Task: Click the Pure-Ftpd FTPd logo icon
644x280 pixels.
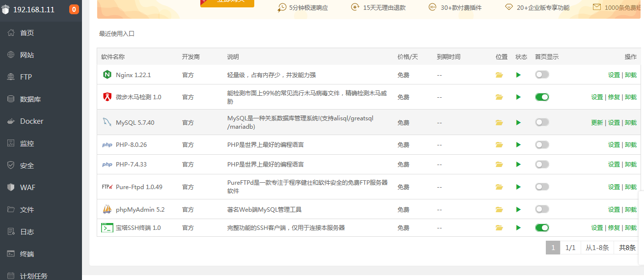Action: click(107, 187)
